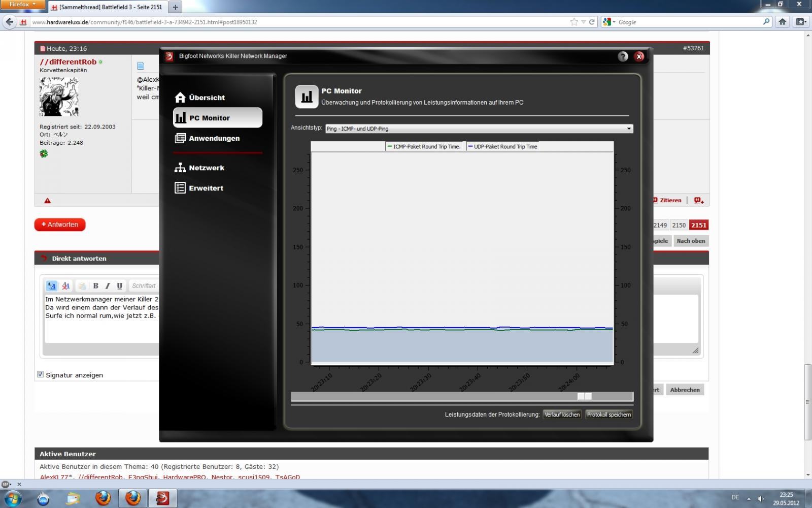Click UDP-Paket Round Trip Time legend entry
Image resolution: width=812 pixels, height=508 pixels.
pos(502,146)
